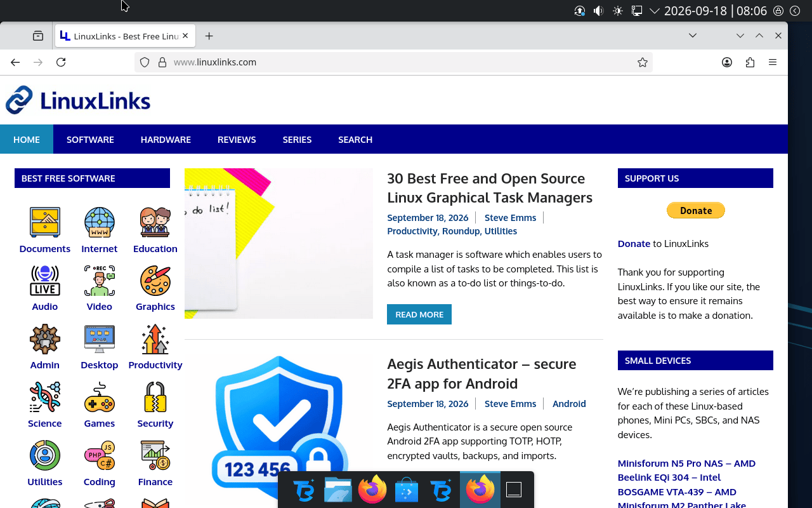
Task: Open the Extensions puzzle icon
Action: [750, 62]
